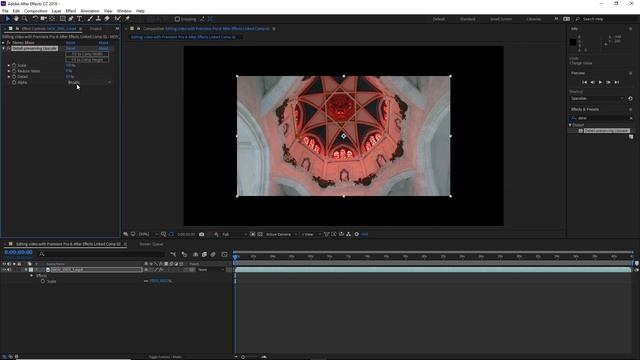
Task: Toggle the Scale stopwatch in Effect Controls
Action: tap(14, 65)
